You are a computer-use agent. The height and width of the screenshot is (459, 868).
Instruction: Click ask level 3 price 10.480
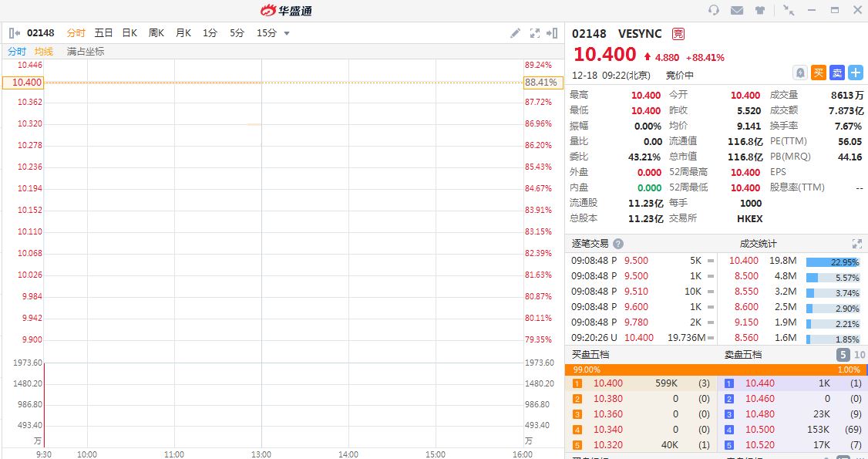coord(759,414)
